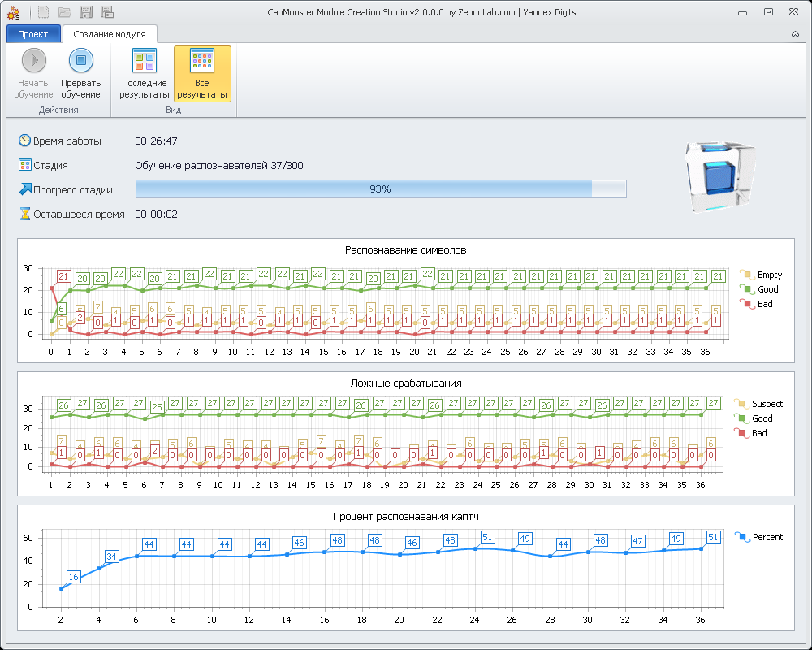Click the green 6 point label in symbols chart
The height and width of the screenshot is (650, 812).
pyautogui.click(x=61, y=309)
